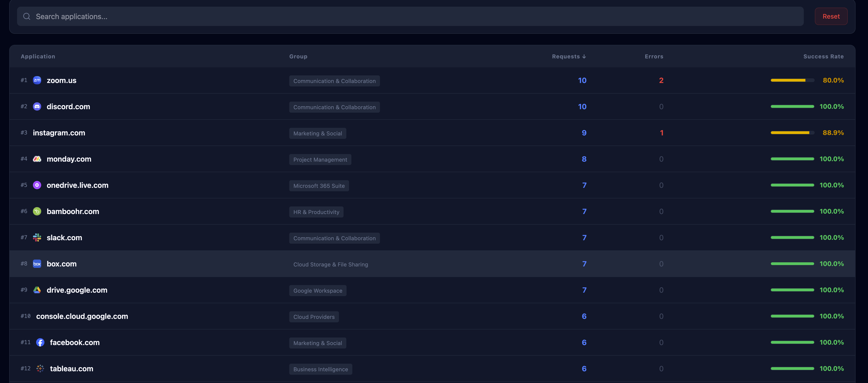The width and height of the screenshot is (868, 383).
Task: Select the monday.com rainbow icon
Action: [x=37, y=159]
